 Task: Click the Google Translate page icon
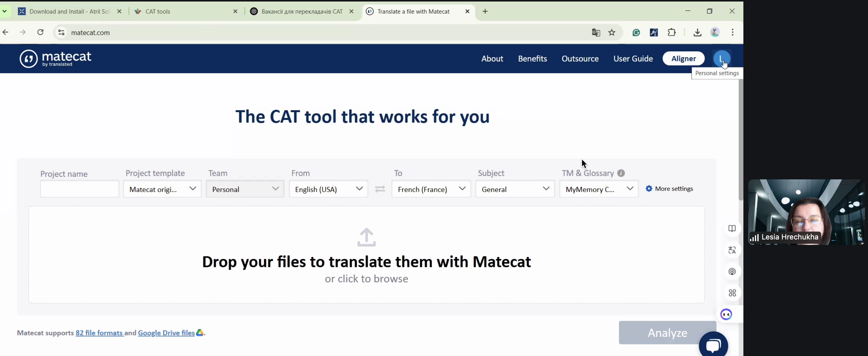click(x=596, y=33)
